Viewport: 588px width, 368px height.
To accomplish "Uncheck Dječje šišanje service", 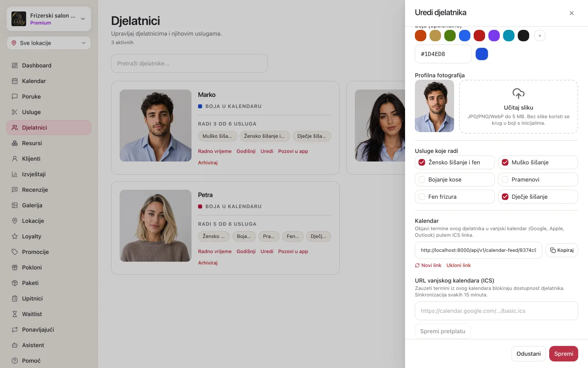I will click(x=505, y=197).
